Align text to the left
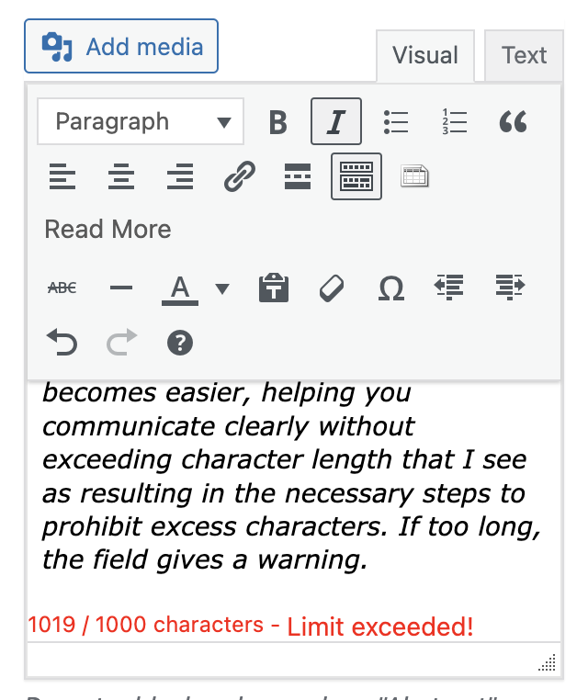The width and height of the screenshot is (588, 700). coord(62,176)
